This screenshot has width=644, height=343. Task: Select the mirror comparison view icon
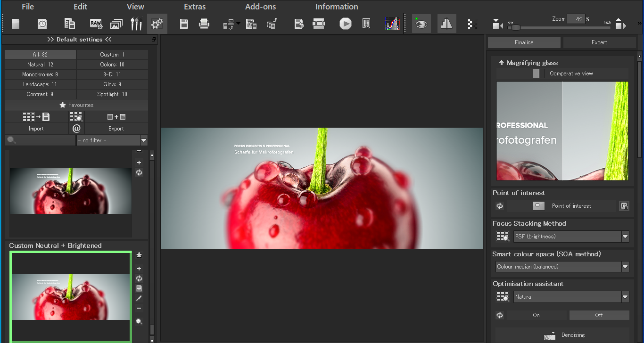(446, 23)
